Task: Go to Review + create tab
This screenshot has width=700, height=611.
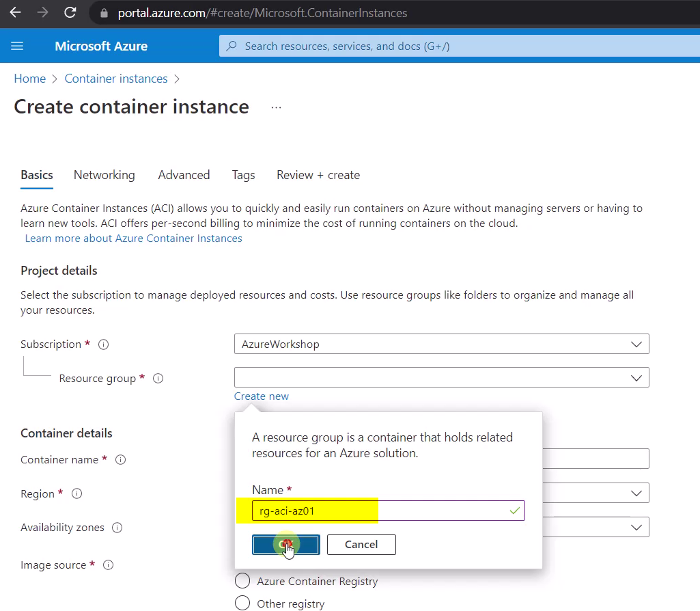Action: click(318, 175)
